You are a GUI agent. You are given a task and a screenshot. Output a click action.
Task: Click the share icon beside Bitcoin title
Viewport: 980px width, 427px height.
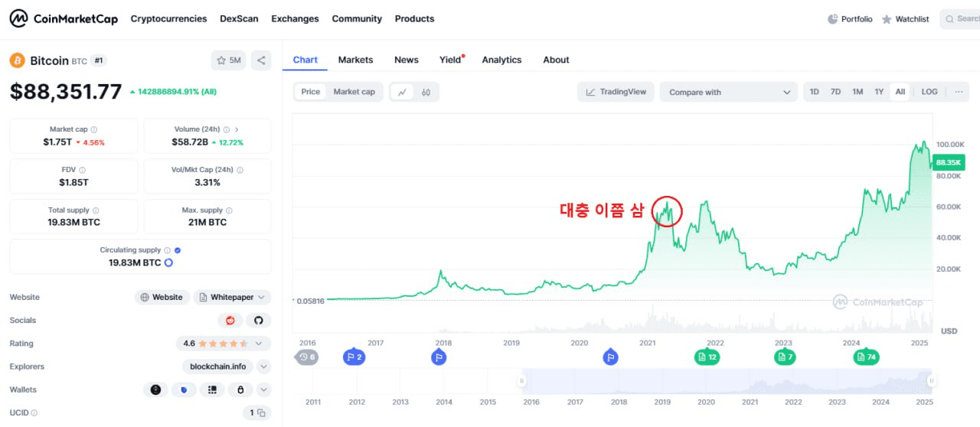click(261, 60)
